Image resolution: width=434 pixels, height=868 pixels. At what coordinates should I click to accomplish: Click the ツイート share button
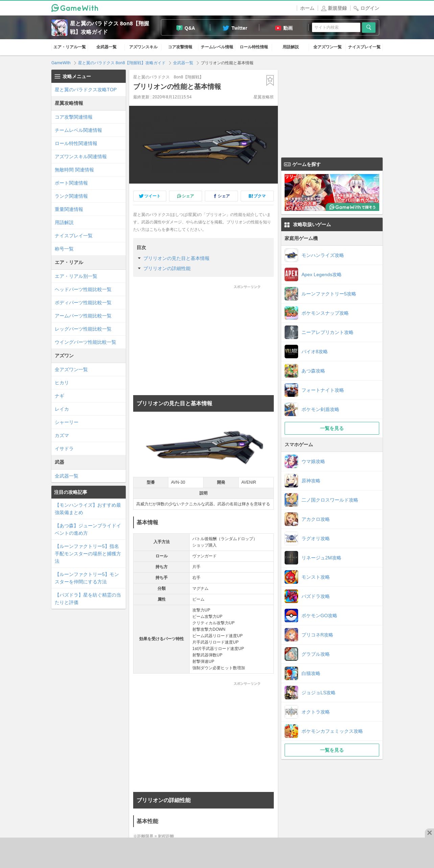(150, 196)
